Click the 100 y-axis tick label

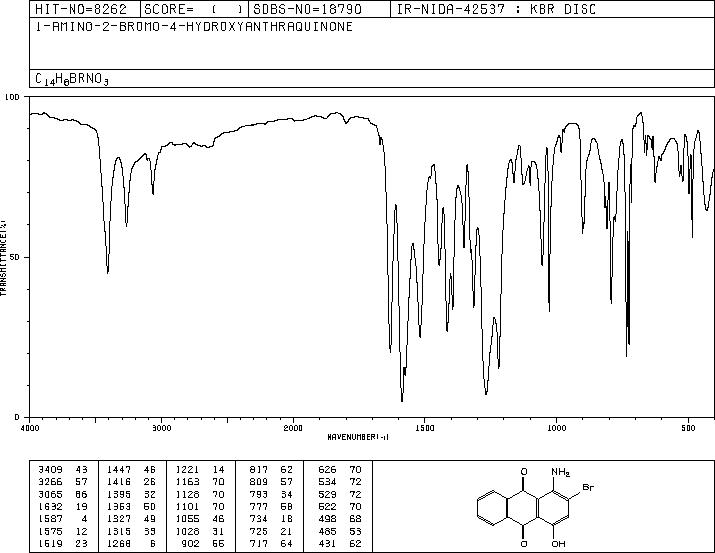(x=12, y=97)
